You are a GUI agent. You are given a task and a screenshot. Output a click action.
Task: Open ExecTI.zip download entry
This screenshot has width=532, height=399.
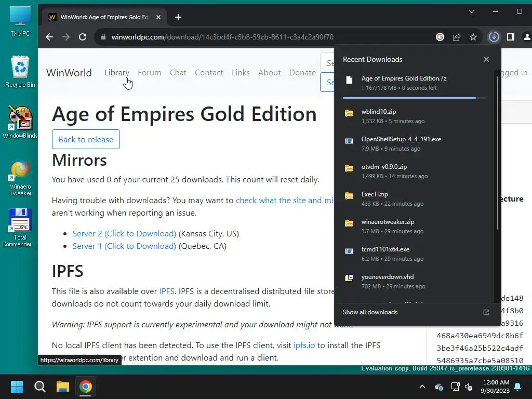coord(415,198)
